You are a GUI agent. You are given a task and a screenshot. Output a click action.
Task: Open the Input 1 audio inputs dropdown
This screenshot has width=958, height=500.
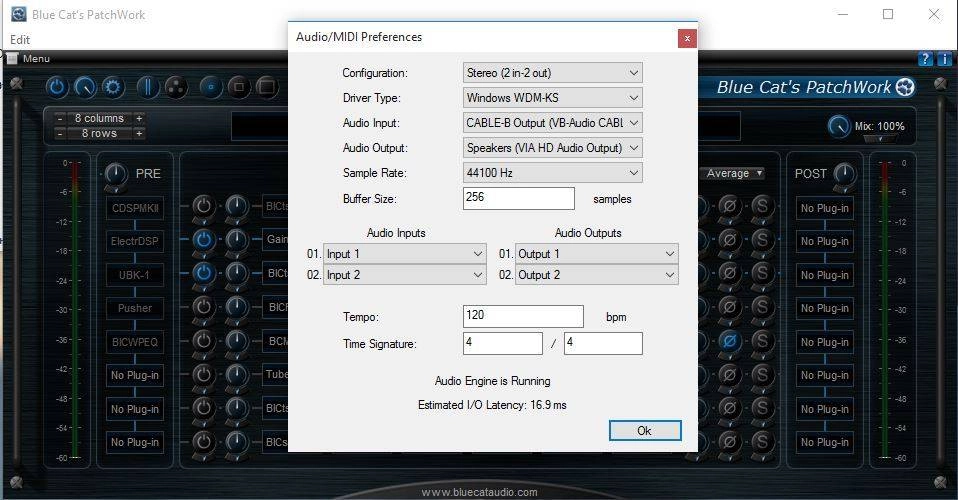[404, 254]
